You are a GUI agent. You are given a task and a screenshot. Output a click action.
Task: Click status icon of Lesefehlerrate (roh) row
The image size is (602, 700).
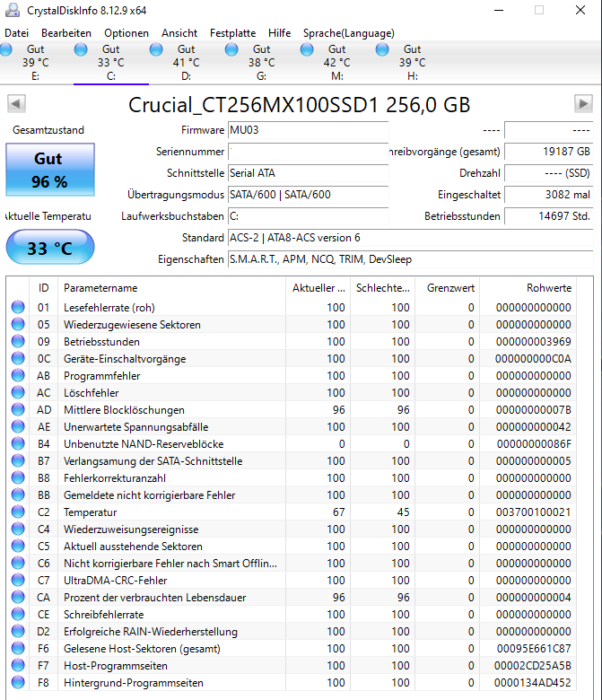pyautogui.click(x=18, y=307)
